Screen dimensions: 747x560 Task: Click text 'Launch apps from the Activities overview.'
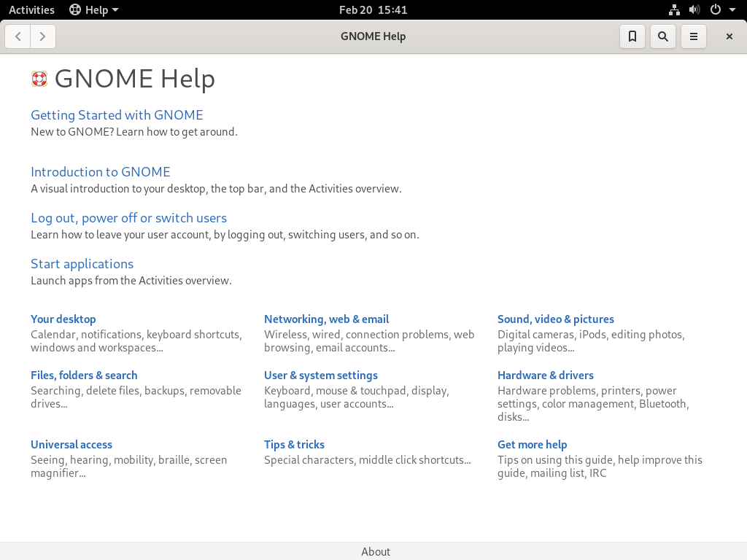click(131, 281)
